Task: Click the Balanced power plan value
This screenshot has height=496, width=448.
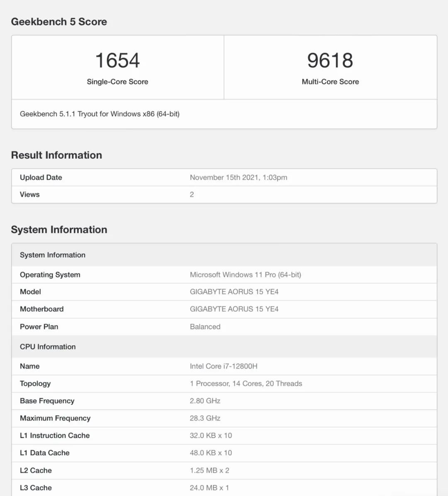Action: click(x=205, y=327)
